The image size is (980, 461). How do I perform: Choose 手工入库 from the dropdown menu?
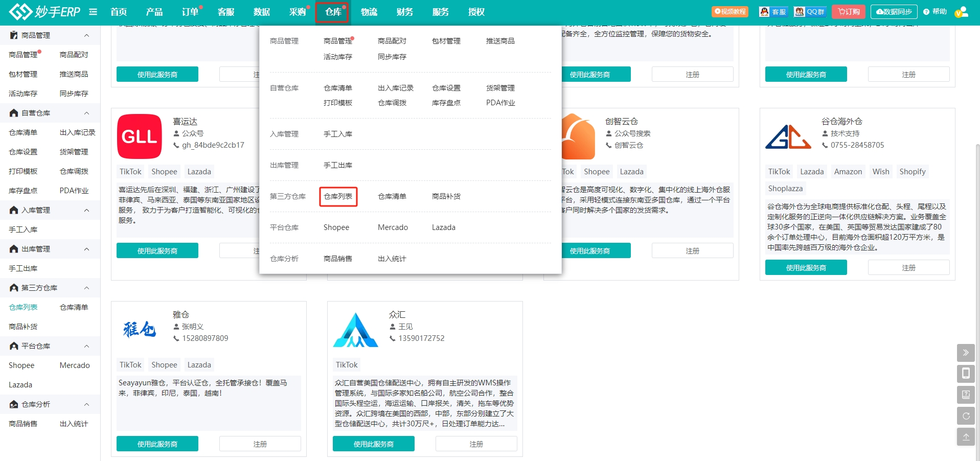[338, 134]
